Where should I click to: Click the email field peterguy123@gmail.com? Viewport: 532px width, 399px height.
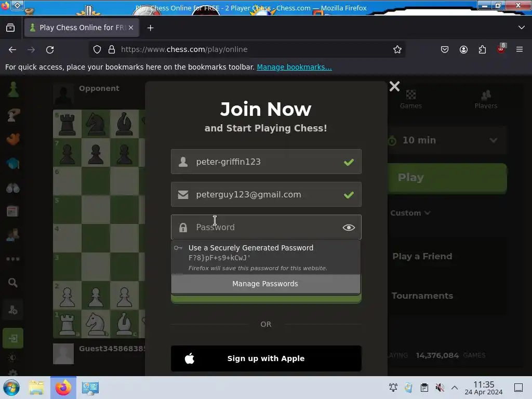point(266,194)
